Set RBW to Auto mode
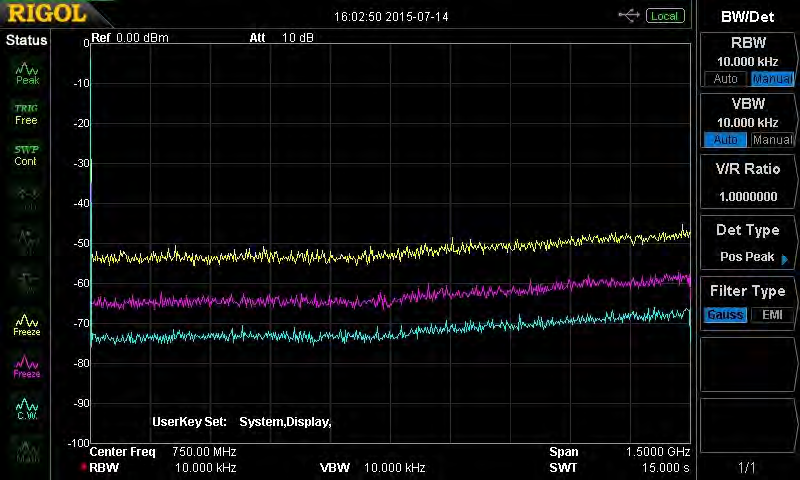The height and width of the screenshot is (480, 800). click(725, 79)
